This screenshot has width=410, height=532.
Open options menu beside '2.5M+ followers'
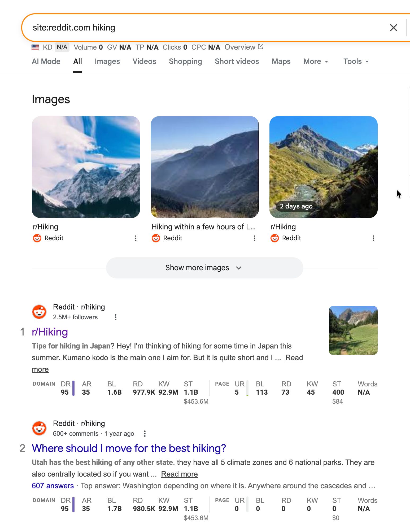116,317
